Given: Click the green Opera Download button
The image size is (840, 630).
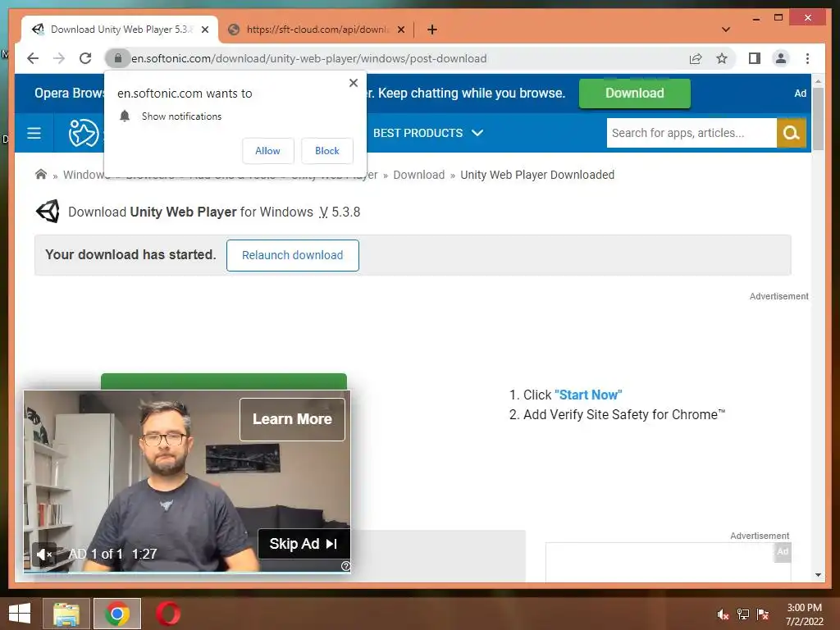Looking at the screenshot, I should [x=635, y=94].
